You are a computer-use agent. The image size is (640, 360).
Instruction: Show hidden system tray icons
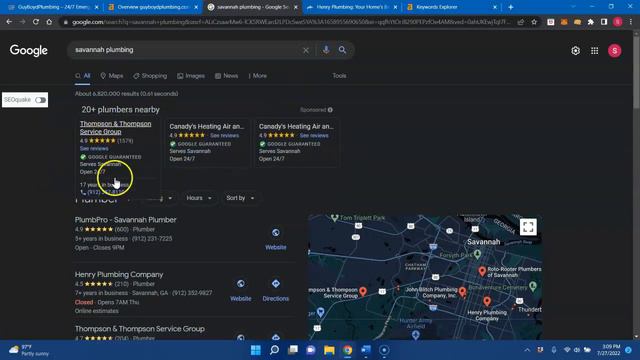(x=527, y=350)
